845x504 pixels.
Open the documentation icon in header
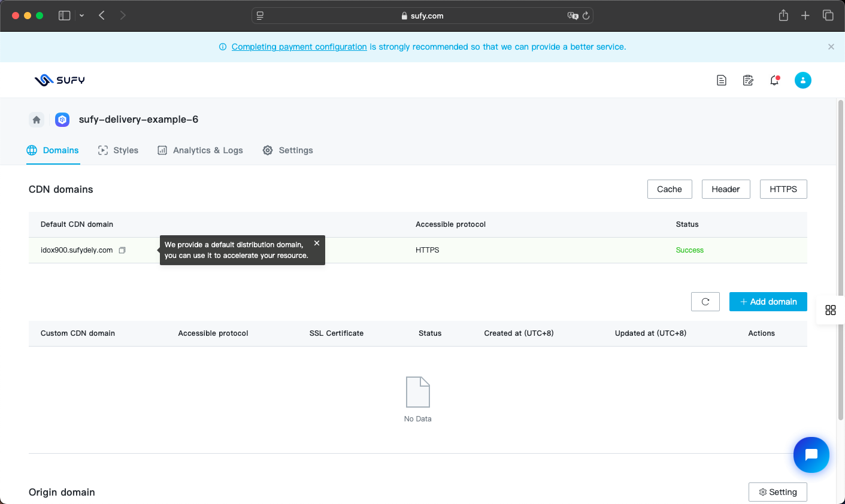722,80
